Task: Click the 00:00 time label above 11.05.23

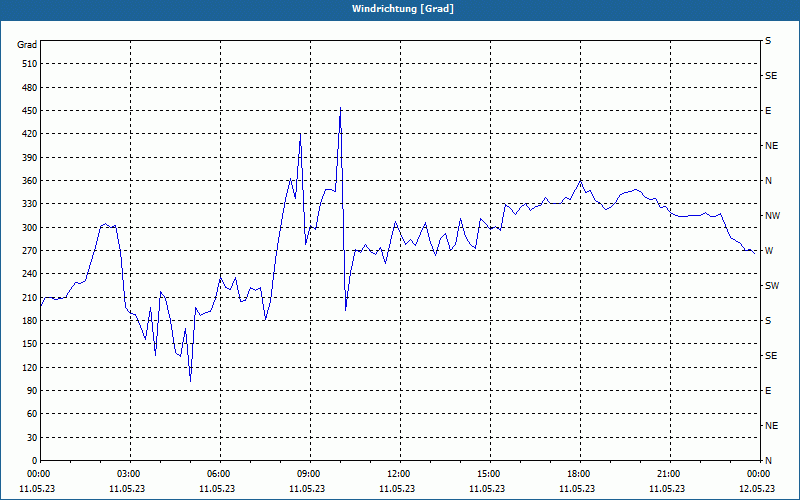Action: 38,474
